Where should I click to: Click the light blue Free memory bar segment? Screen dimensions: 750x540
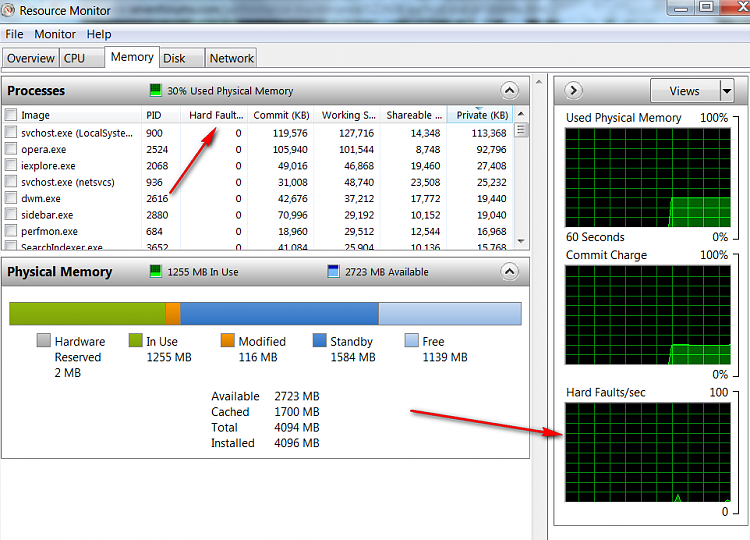tap(450, 313)
